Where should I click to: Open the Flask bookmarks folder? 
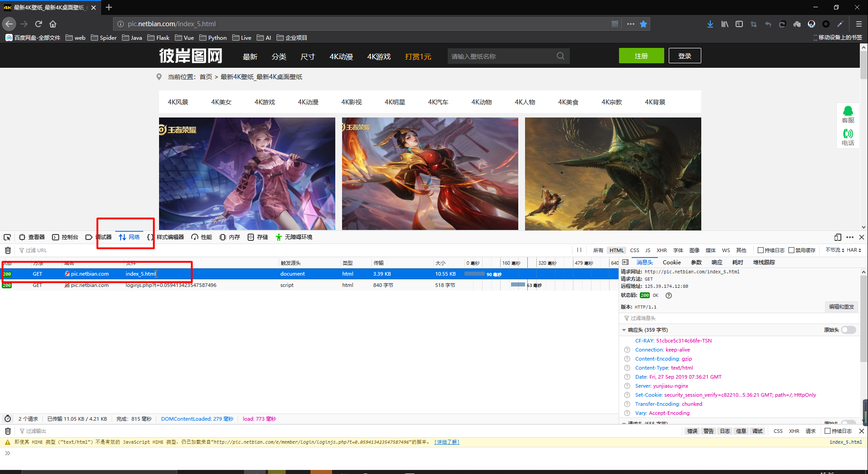(x=158, y=38)
